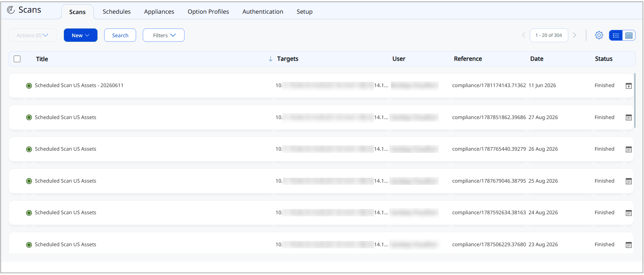Click schedule icon for 11 Jun 2026 scan

pyautogui.click(x=629, y=86)
